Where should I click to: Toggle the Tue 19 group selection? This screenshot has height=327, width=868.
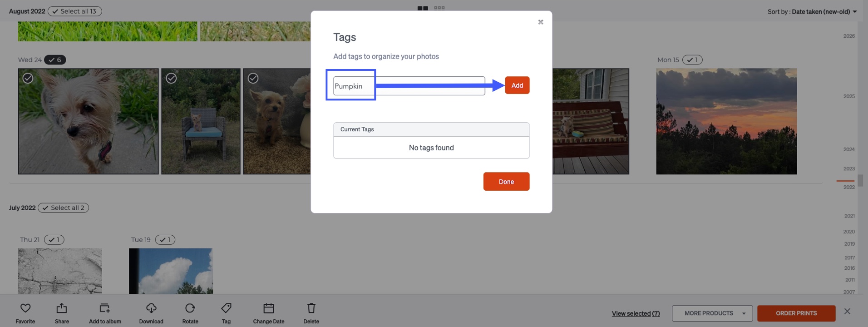pyautogui.click(x=165, y=240)
